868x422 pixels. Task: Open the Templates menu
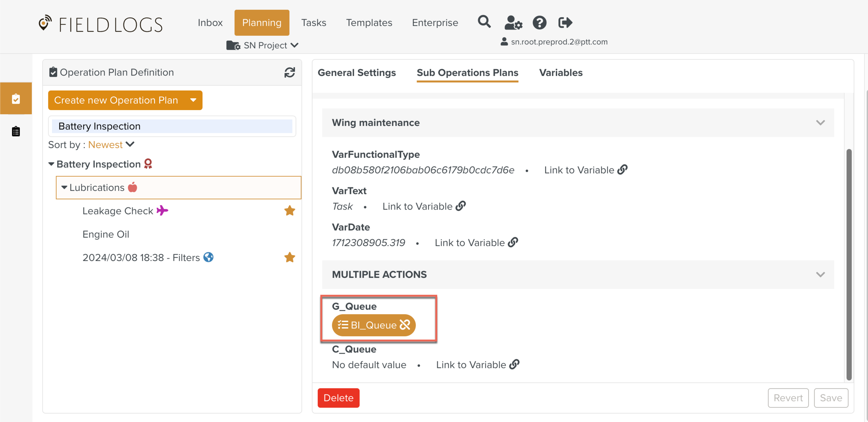pos(369,23)
